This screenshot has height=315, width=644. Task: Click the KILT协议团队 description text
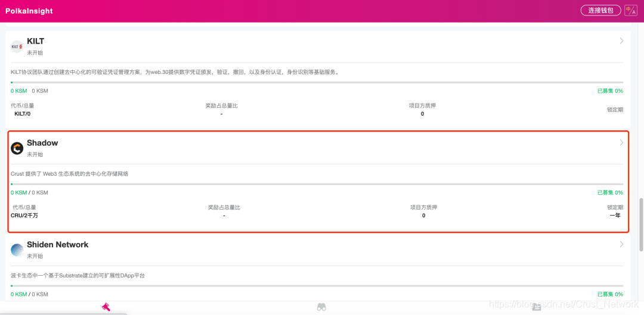175,72
